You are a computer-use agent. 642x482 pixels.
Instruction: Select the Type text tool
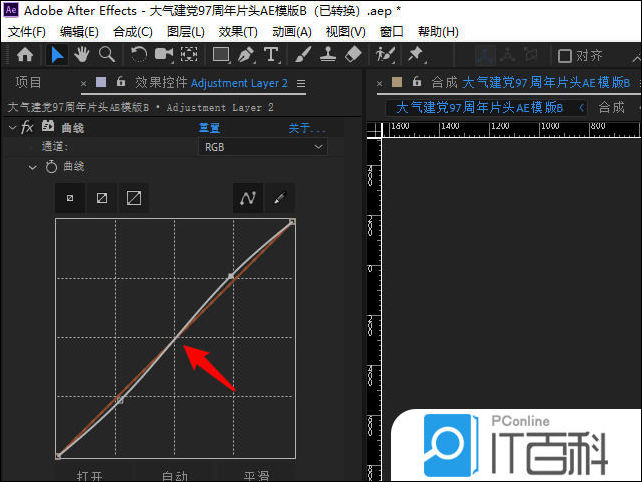coord(271,54)
